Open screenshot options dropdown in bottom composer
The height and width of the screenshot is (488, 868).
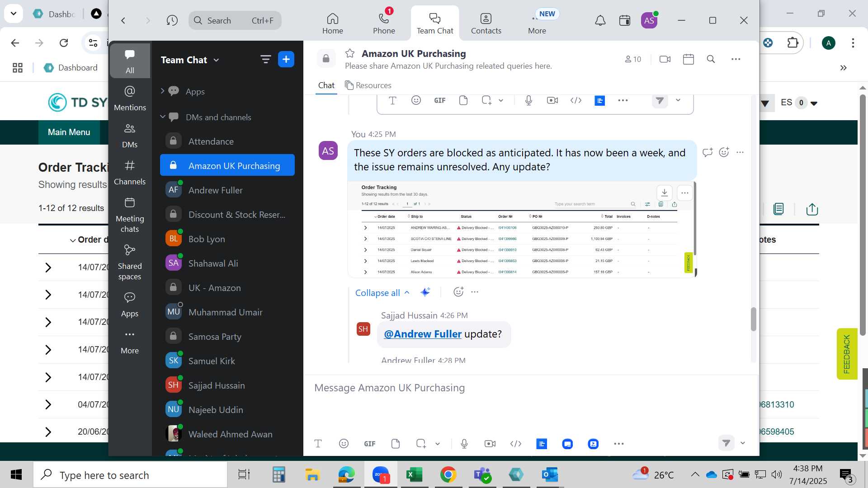[x=438, y=444]
